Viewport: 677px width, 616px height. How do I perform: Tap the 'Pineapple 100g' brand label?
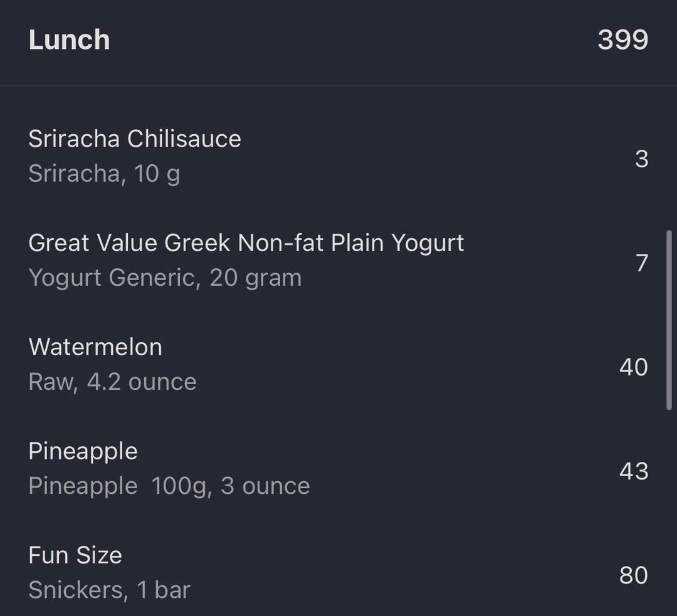[x=83, y=486]
